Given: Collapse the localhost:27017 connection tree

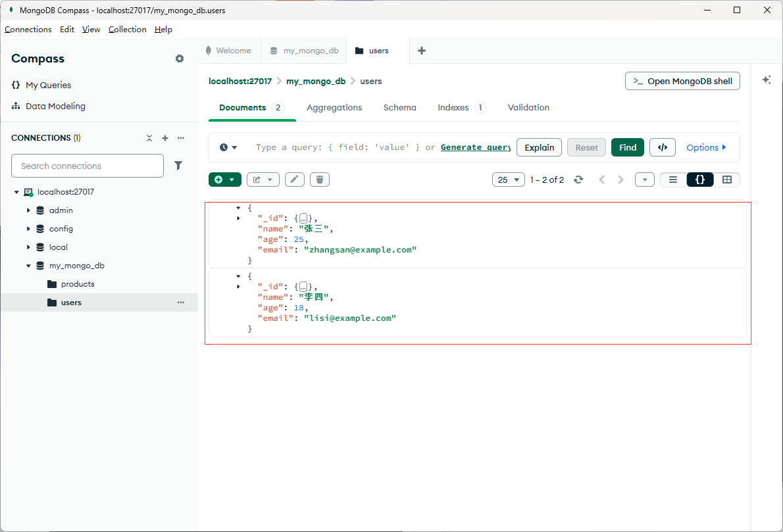Looking at the screenshot, I should click(x=16, y=191).
